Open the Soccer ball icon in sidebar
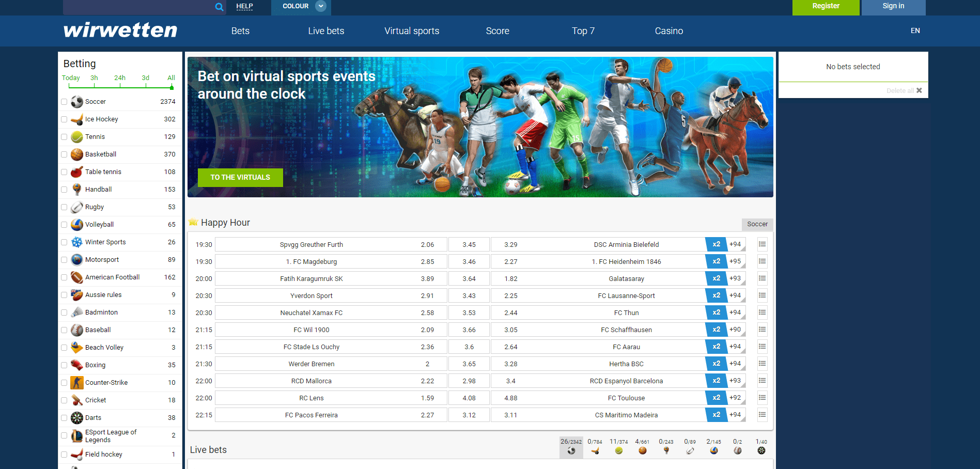Viewport: 980px width, 469px height. 77,102
